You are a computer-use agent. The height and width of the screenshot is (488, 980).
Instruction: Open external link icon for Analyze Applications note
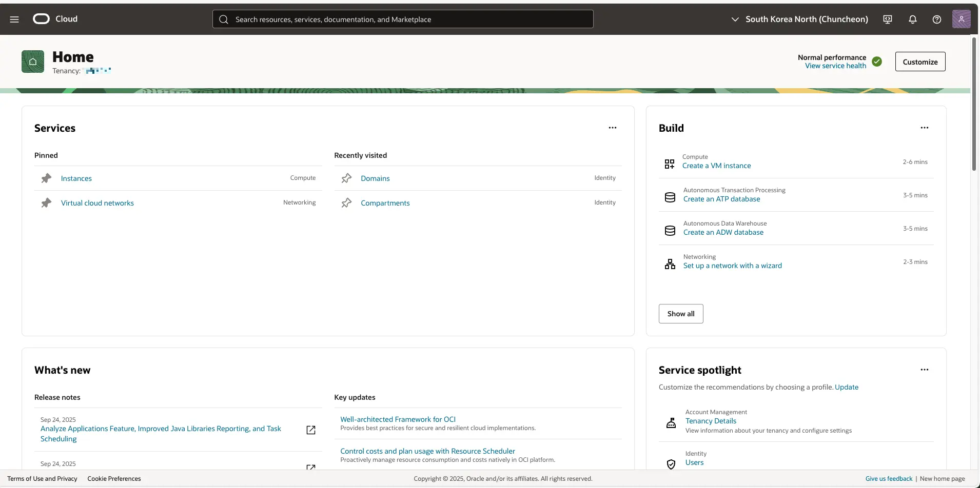coord(311,430)
